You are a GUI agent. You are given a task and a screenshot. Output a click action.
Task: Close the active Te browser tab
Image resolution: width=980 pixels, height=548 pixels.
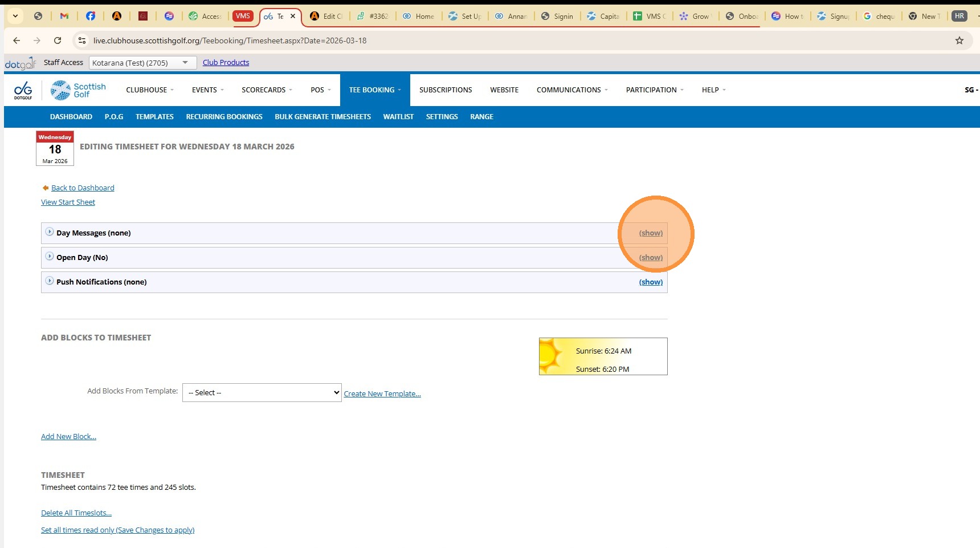pos(293,16)
